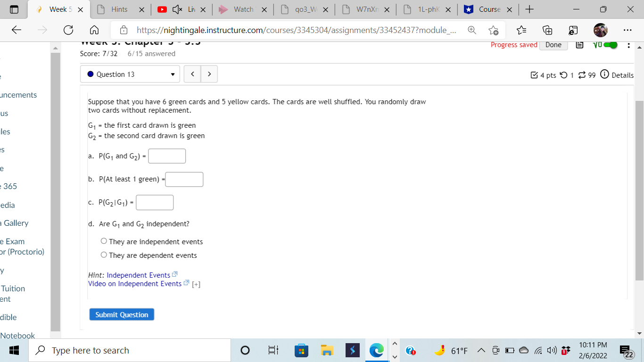The height and width of the screenshot is (362, 644).
Task: Click the sidebar scrollbar thumb
Action: click(56, 192)
